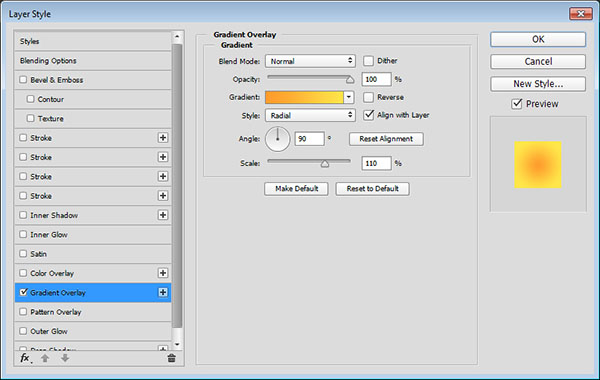Screen dimensions: 600x380
Task: Toggle the Dither checkbox
Action: coord(368,61)
